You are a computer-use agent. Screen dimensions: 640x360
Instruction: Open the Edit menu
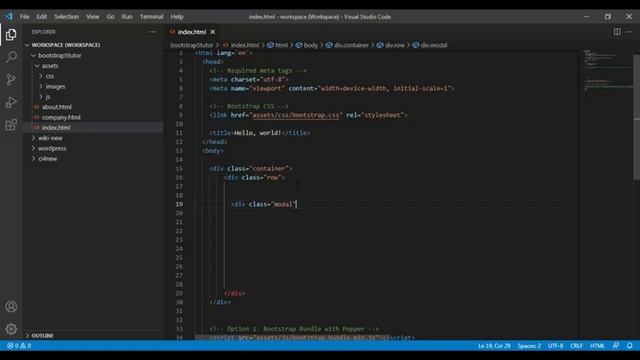click(42, 17)
